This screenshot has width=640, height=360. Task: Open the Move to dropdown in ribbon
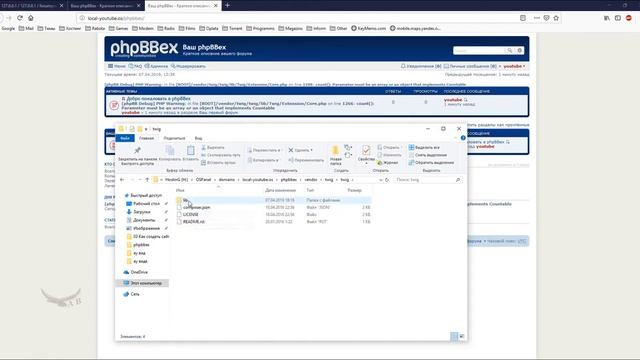point(264,150)
